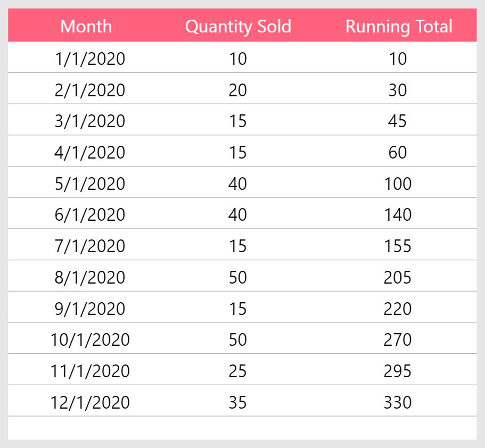Screen dimensions: 485x448
Task: Click quantity 40 in the 6/1/2020 row
Action: 237,214
